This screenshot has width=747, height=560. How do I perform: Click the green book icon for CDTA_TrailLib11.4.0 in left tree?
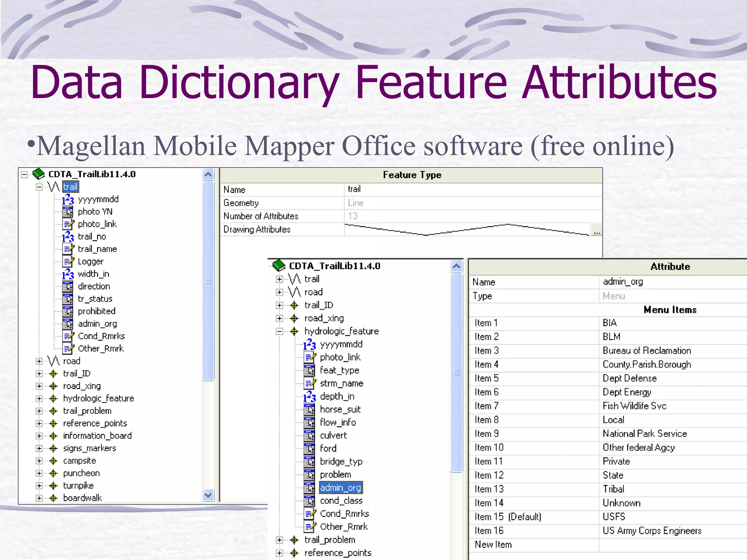[x=39, y=174]
